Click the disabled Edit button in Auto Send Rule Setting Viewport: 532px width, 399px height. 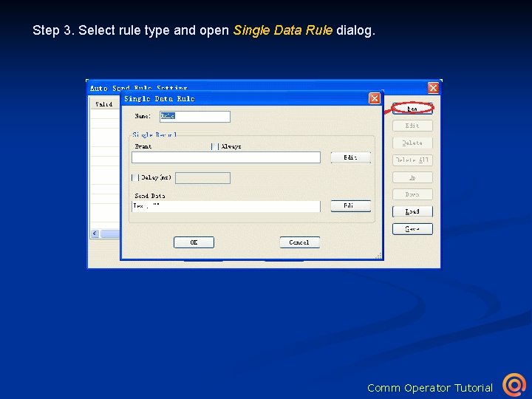coord(412,126)
